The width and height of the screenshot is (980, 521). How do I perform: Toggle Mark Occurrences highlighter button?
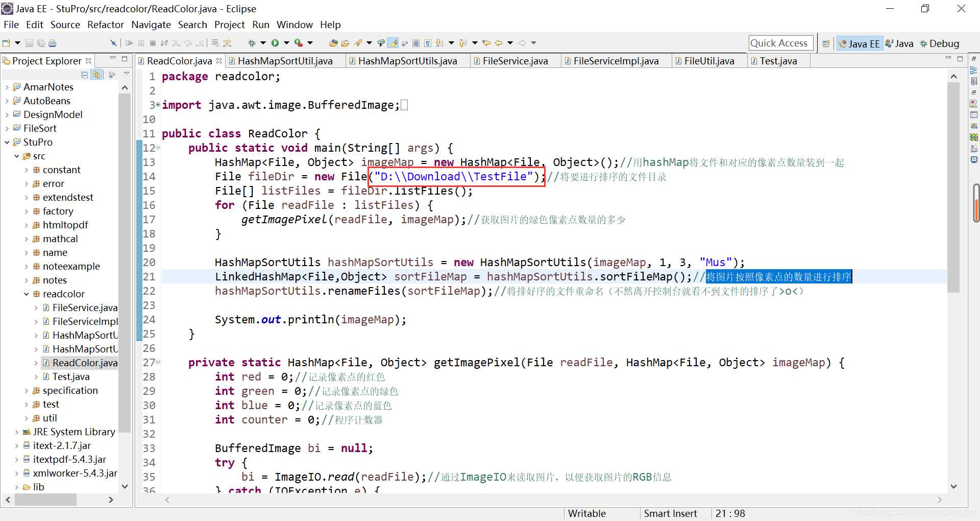pos(393,43)
